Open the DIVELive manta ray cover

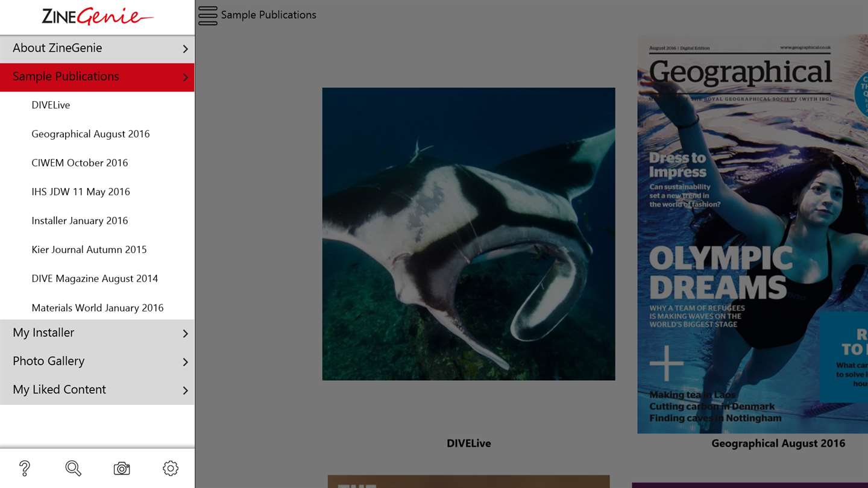(469, 234)
